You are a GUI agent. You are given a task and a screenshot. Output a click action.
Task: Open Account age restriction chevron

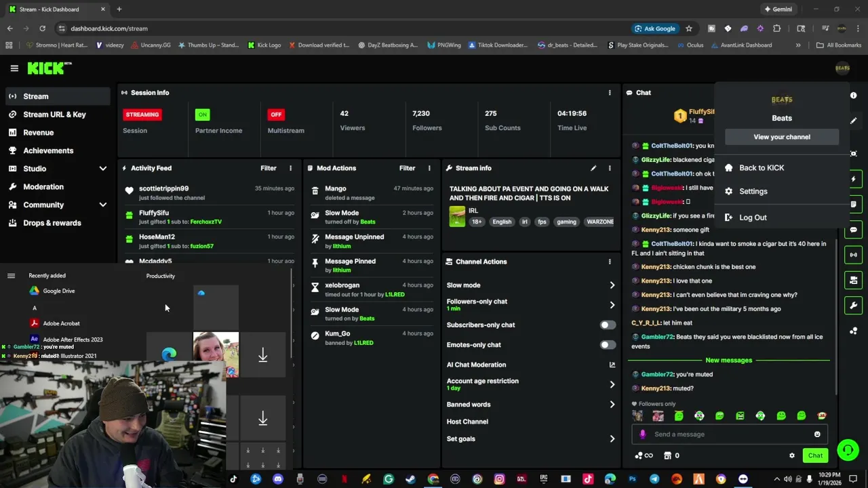(612, 384)
